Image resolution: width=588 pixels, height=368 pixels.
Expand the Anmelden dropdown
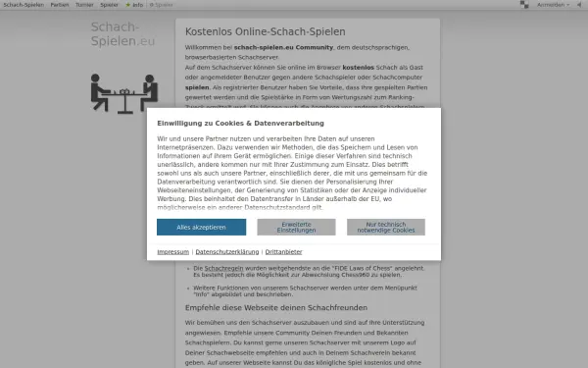(x=553, y=5)
